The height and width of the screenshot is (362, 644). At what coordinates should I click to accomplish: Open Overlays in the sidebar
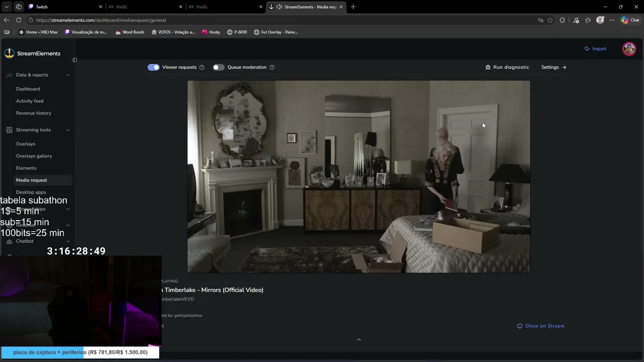coord(26,144)
